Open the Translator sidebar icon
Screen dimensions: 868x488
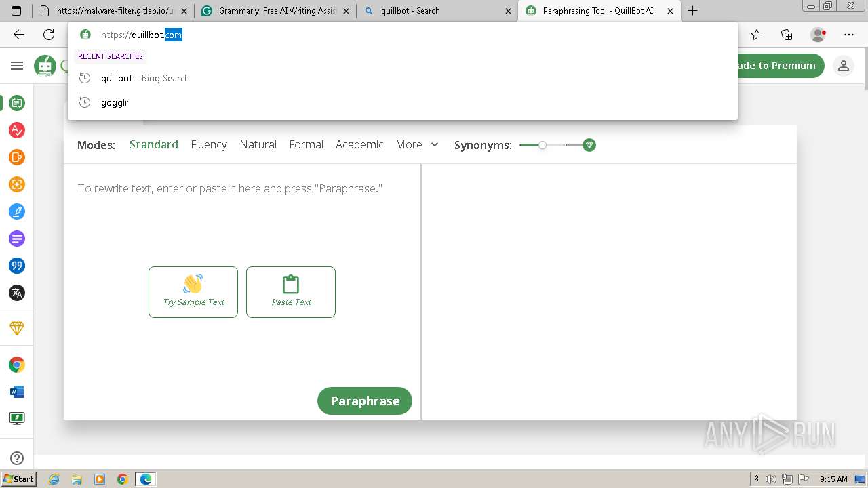(x=17, y=293)
